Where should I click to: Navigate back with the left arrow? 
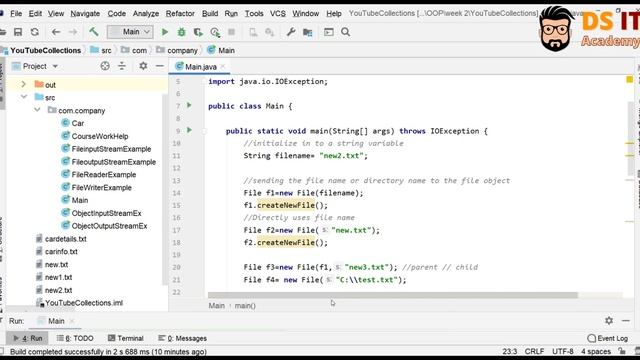pyautogui.click(x=56, y=32)
